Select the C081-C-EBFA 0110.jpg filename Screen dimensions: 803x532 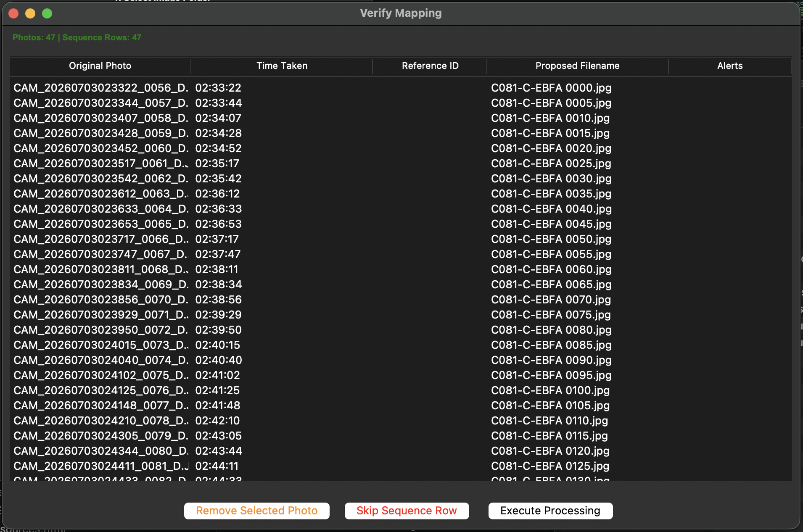(x=549, y=421)
